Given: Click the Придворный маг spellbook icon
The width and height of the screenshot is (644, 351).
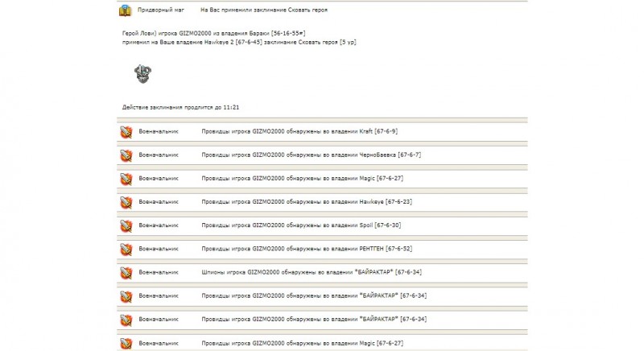Looking at the screenshot, I should [125, 10].
